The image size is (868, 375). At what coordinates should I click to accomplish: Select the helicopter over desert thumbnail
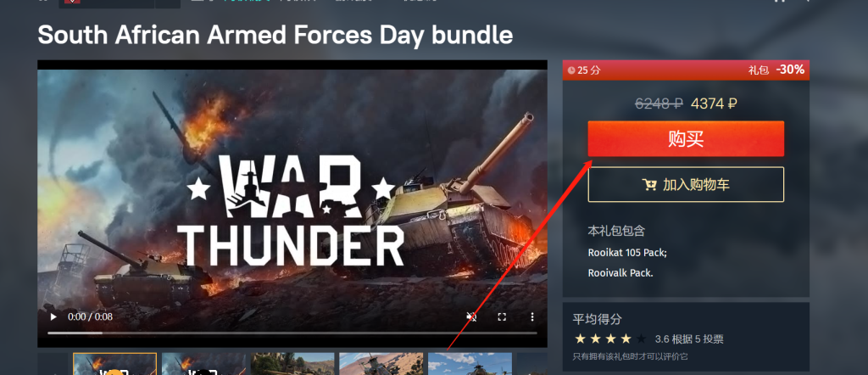pos(381,364)
